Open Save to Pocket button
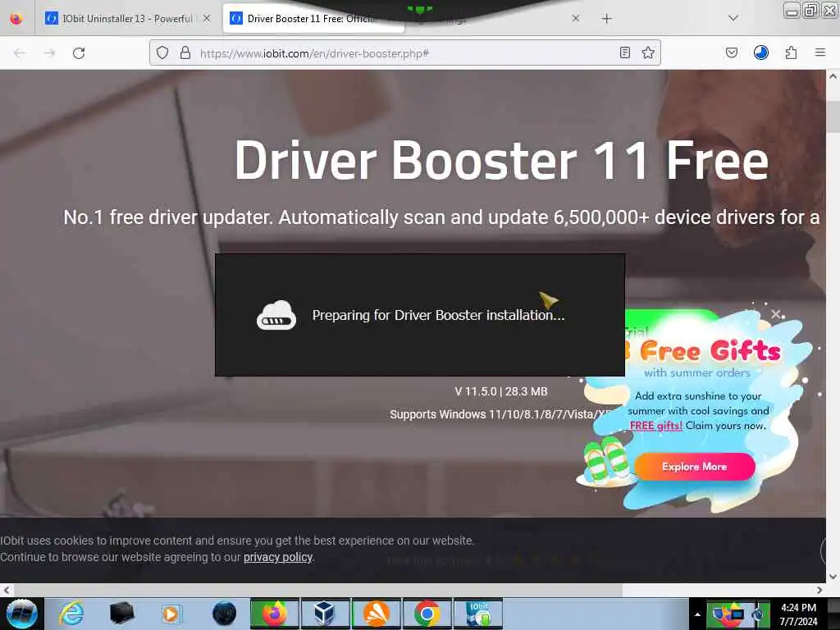The width and height of the screenshot is (840, 630). 732,52
